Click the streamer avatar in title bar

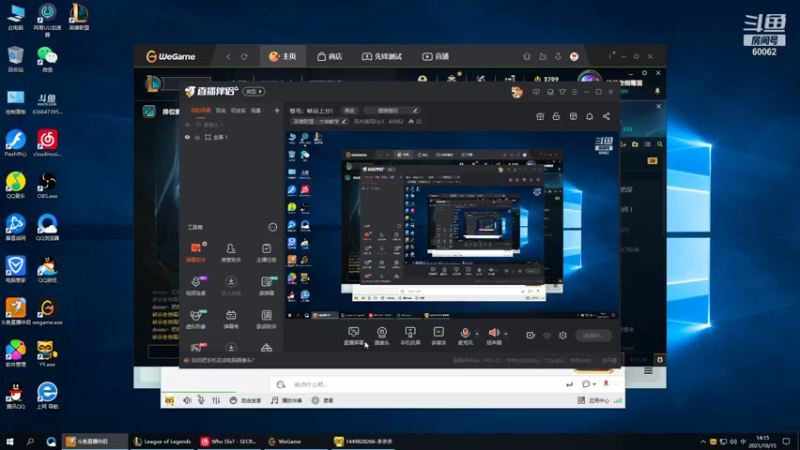[517, 92]
